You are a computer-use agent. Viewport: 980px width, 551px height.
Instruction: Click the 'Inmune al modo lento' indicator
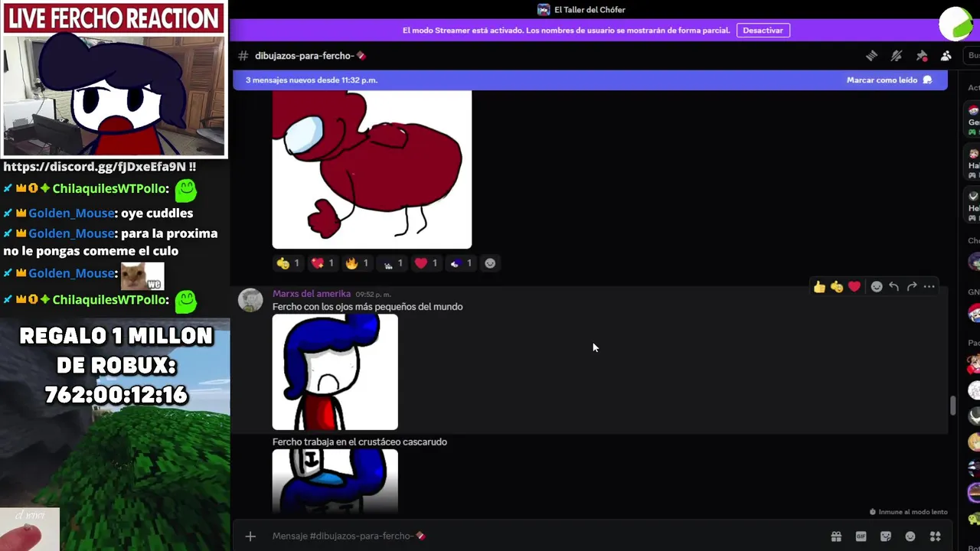[x=909, y=512]
